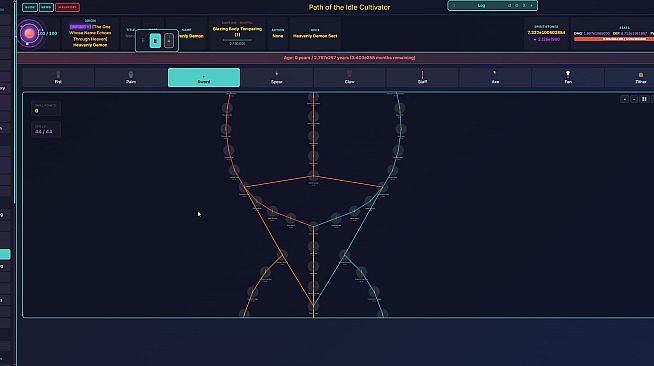Click the leftmost icon in Log bar
This screenshot has height=366, width=654.
click(x=454, y=6)
